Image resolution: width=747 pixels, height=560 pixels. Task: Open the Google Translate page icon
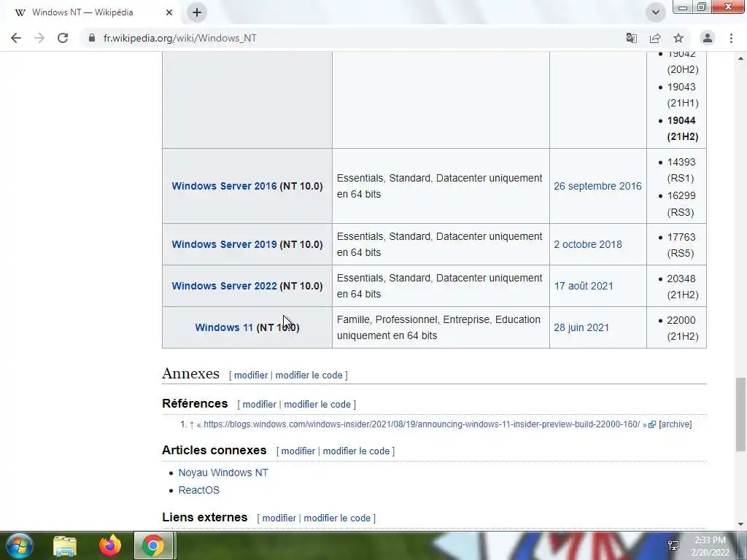click(631, 38)
